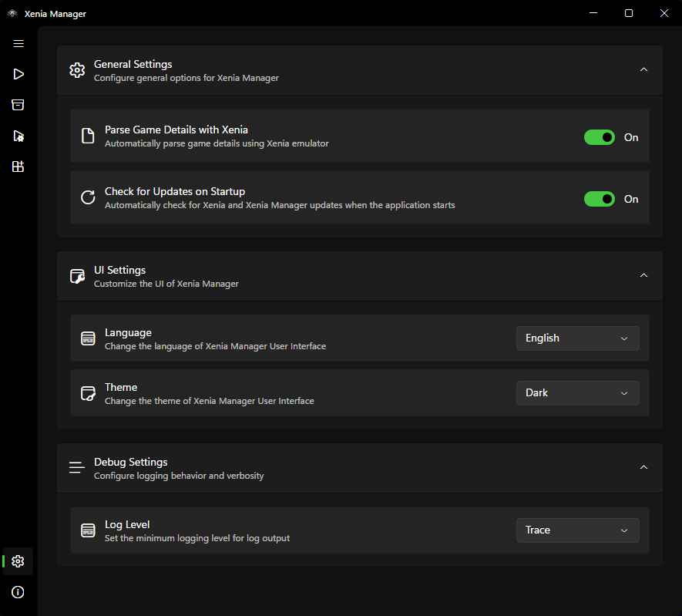The image size is (682, 616).
Task: Open the file-with-star sidebar icon
Action: tap(18, 136)
